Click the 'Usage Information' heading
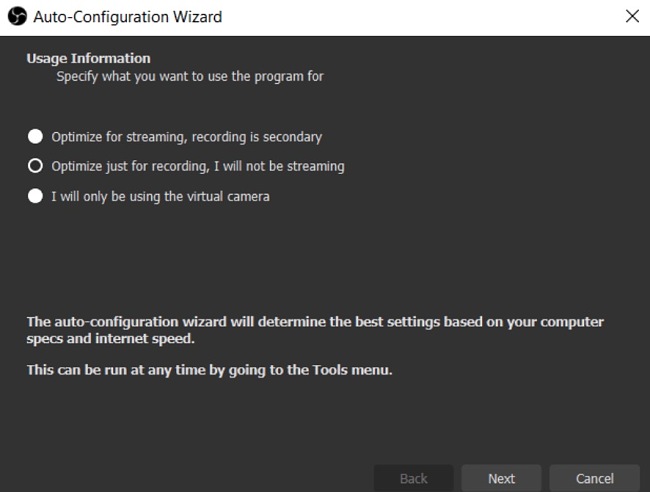650x492 pixels. [88, 58]
